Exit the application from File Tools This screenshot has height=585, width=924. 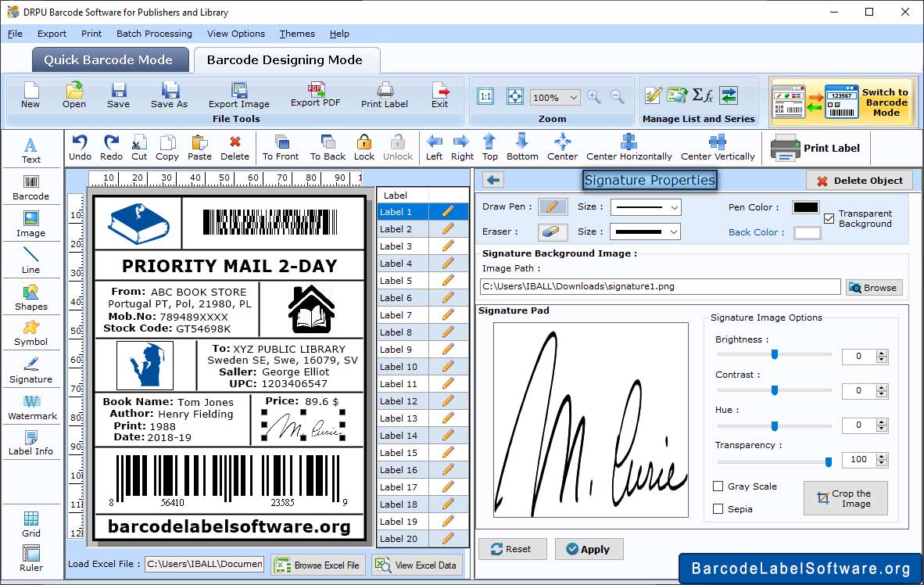[439, 95]
